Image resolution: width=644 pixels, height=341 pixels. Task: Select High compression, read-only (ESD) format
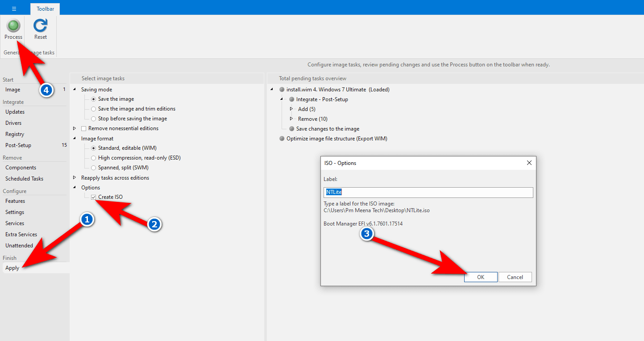pos(93,158)
